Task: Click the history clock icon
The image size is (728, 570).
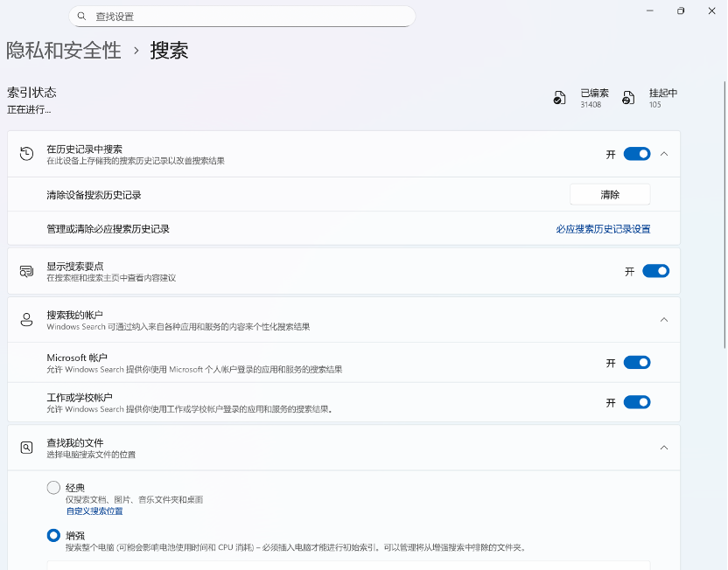Action: tap(27, 154)
